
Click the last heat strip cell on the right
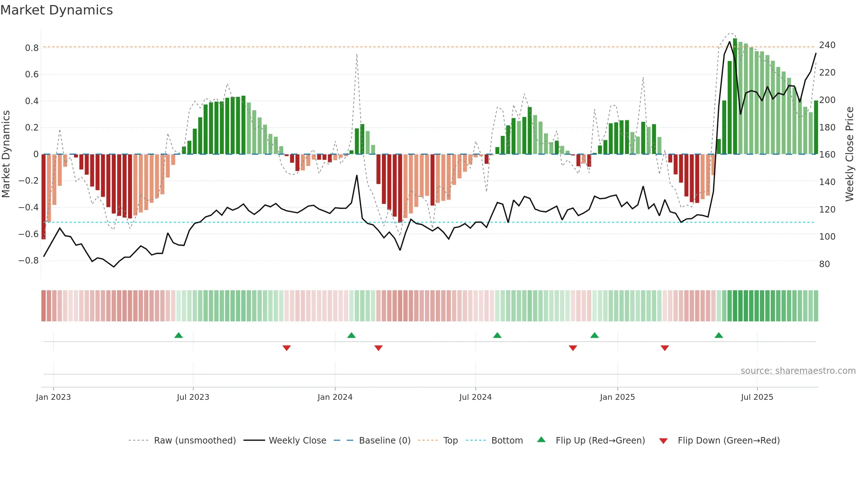pos(816,306)
